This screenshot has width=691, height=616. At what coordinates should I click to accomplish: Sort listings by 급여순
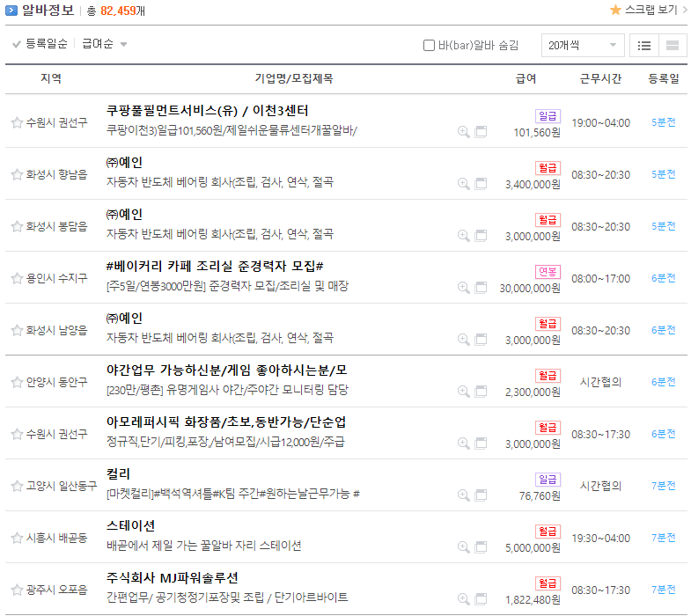click(x=98, y=44)
